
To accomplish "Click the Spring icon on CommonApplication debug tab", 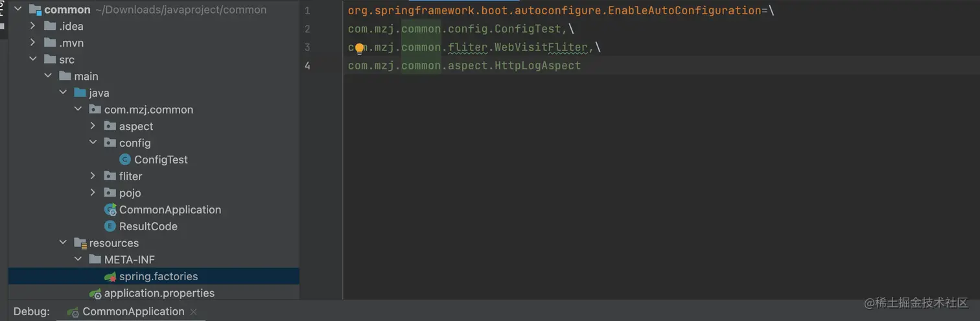I will click(x=73, y=312).
